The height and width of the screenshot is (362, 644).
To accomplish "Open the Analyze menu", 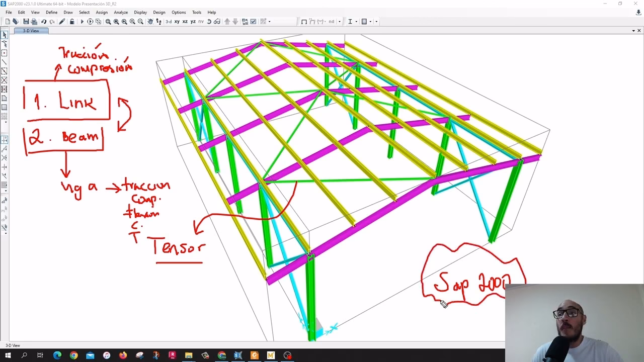I will pos(121,13).
